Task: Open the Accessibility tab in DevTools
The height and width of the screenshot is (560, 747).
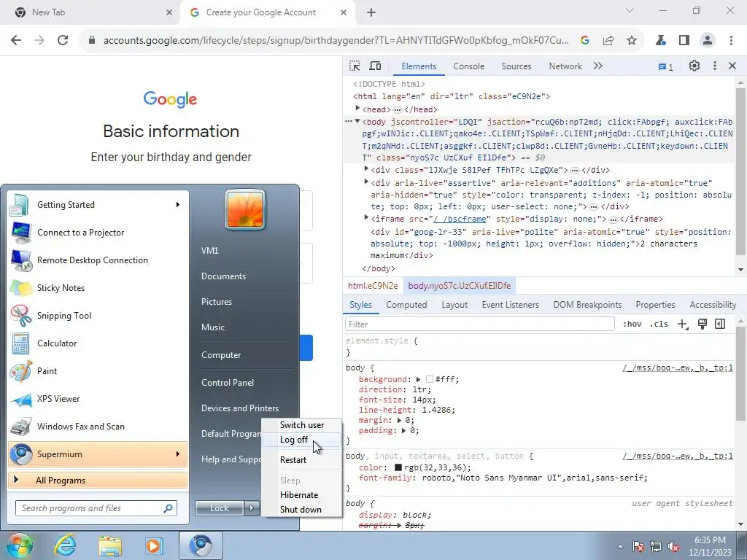Action: (713, 305)
